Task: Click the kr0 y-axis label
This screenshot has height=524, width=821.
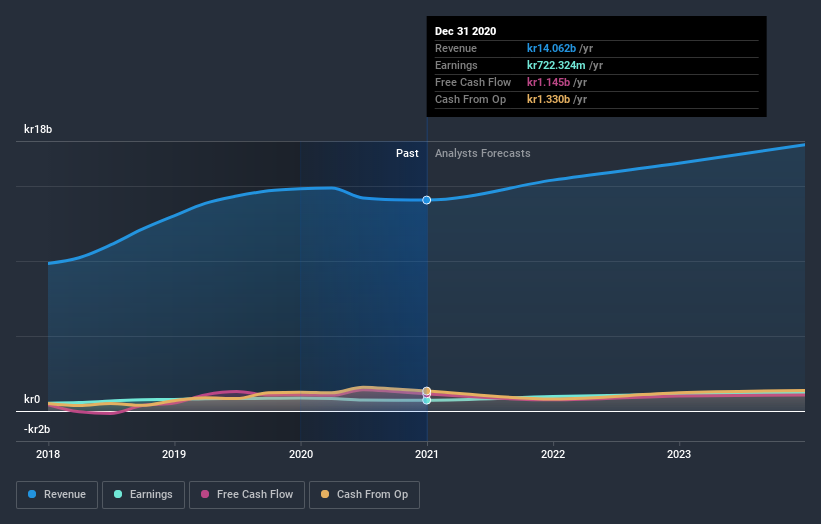Action: pyautogui.click(x=32, y=399)
